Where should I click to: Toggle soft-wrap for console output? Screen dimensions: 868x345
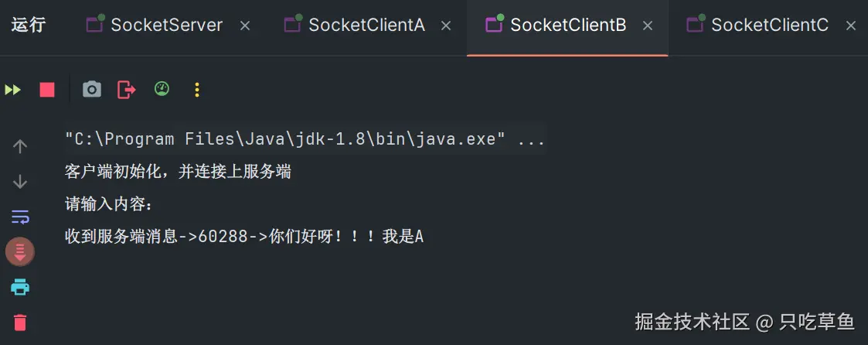click(x=20, y=217)
